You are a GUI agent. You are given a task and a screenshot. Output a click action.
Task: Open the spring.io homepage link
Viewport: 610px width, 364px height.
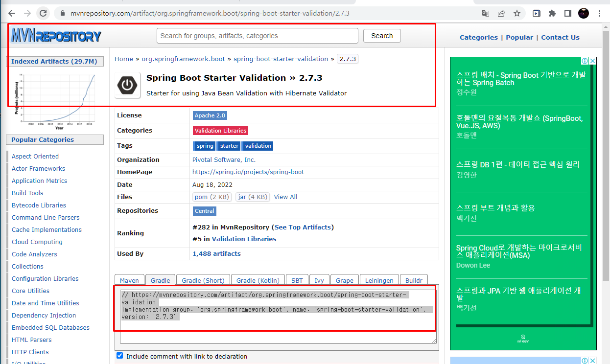248,172
